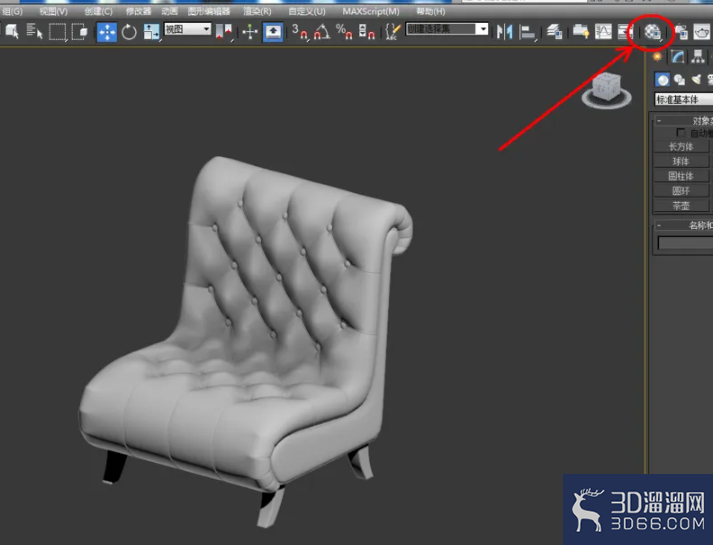Open the 渲染(R) menu
The image size is (713, 545).
257,11
